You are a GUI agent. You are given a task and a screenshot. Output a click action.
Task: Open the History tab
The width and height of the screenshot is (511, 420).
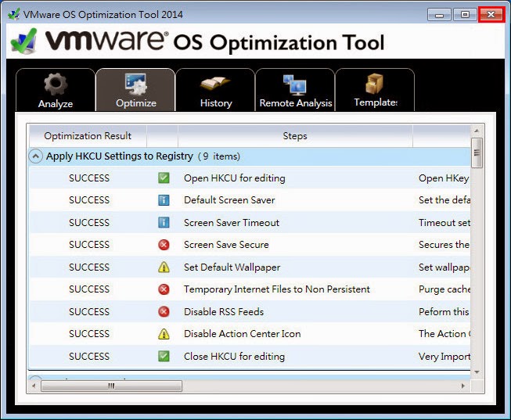215,90
